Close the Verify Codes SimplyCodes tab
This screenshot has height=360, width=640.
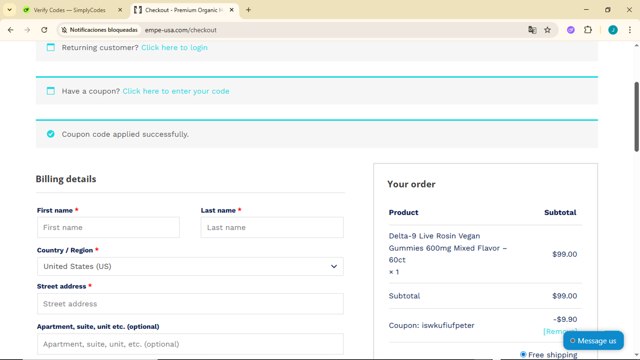120,10
